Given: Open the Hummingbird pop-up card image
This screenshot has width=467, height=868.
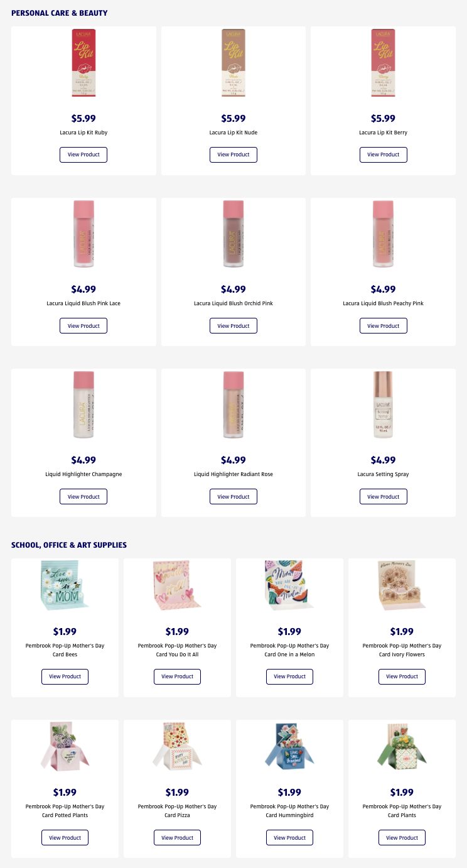Looking at the screenshot, I should [x=289, y=746].
